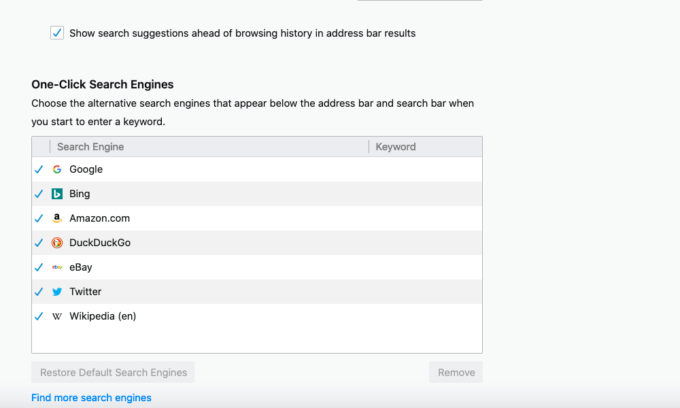Select the DuckDuckGo row name

[x=100, y=243]
